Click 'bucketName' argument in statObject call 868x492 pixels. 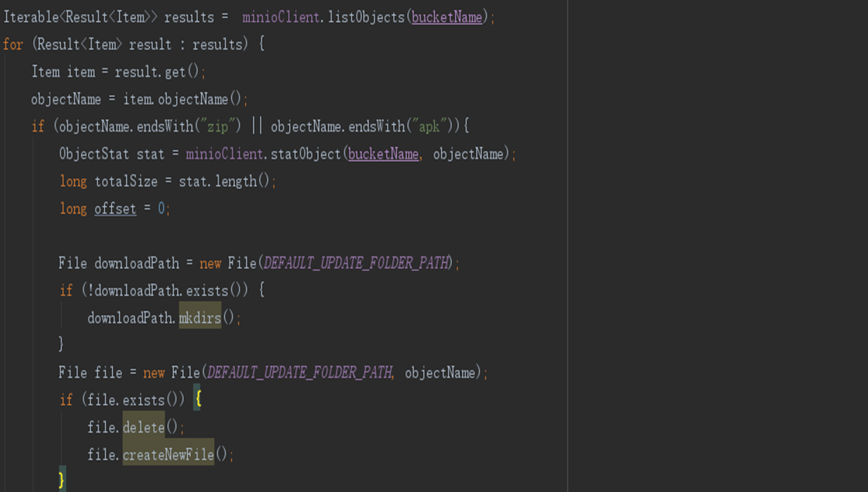[383, 154]
